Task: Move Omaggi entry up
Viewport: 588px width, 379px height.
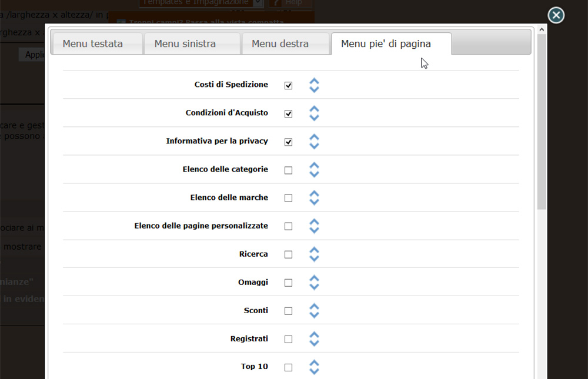Action: coord(314,279)
